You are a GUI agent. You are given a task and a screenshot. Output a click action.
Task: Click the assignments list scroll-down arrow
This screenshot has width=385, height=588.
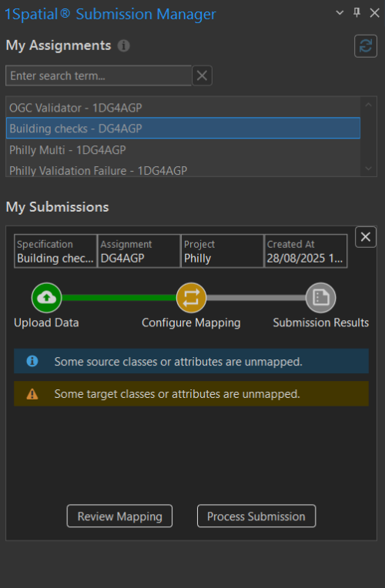(369, 169)
